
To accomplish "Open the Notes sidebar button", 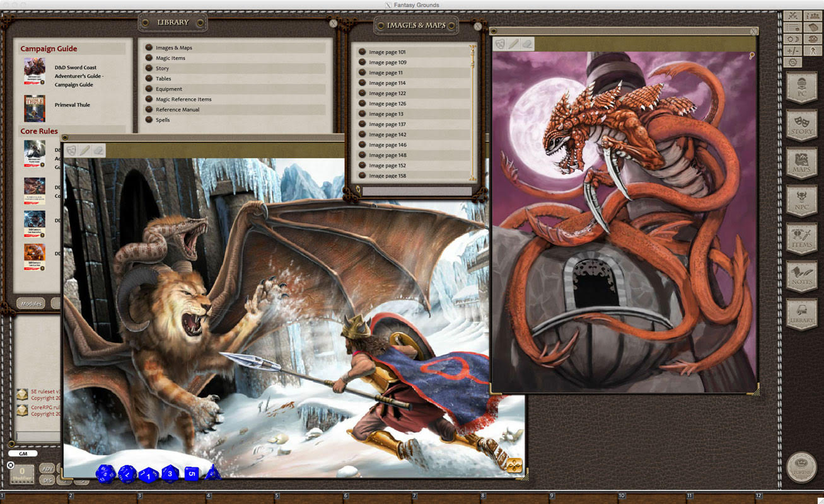I will coord(802,277).
